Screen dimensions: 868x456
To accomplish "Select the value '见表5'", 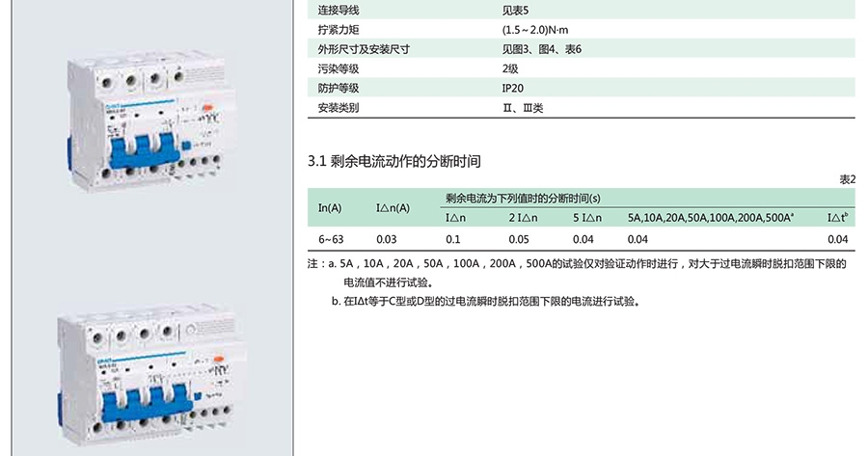I will pyautogui.click(x=515, y=10).
